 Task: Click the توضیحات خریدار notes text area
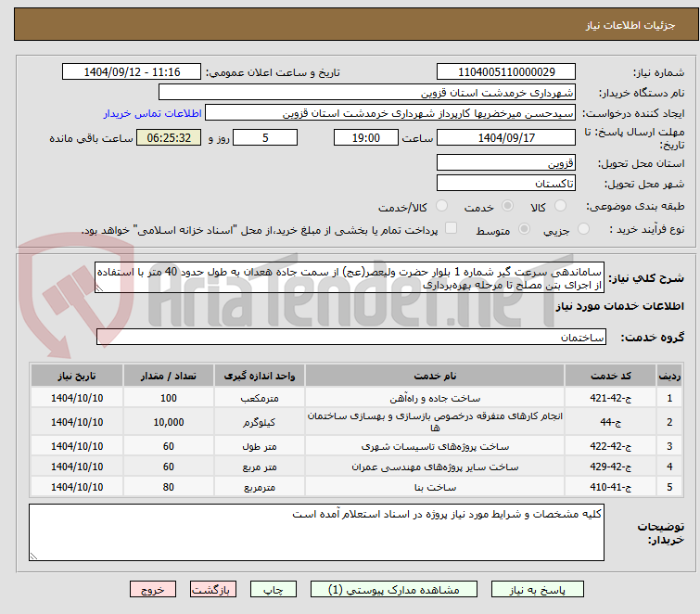(316, 532)
